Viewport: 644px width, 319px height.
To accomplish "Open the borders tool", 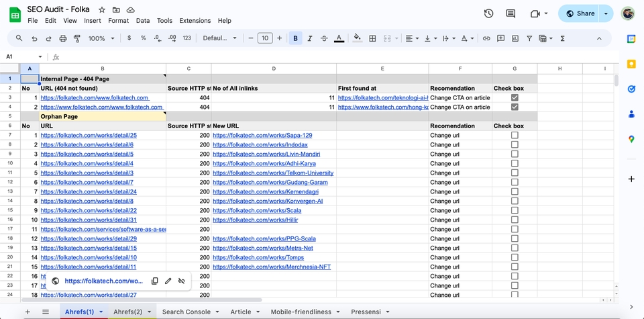I will pyautogui.click(x=372, y=38).
